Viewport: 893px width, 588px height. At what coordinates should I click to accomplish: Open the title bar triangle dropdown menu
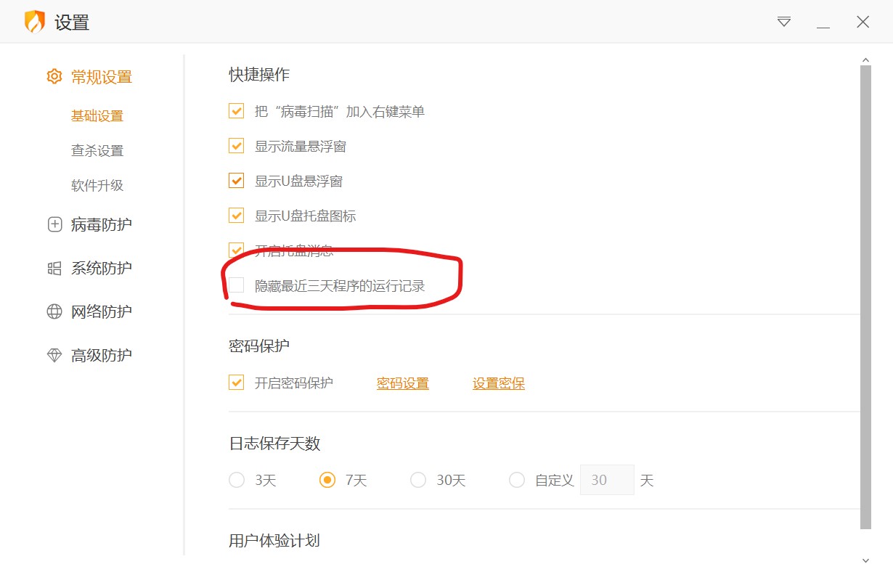coord(784,22)
